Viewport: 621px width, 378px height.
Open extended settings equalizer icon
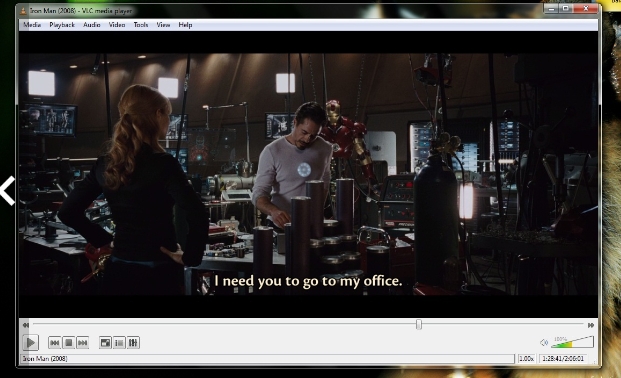pos(133,343)
